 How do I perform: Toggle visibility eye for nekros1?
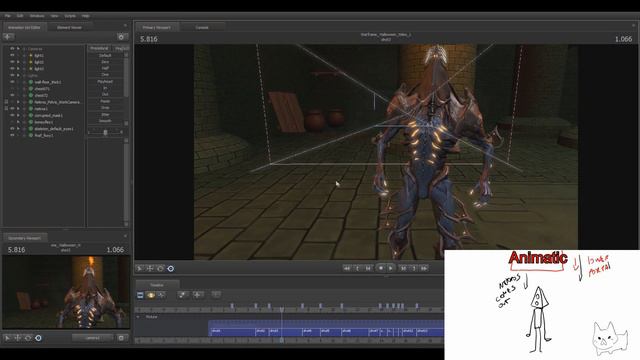12,109
